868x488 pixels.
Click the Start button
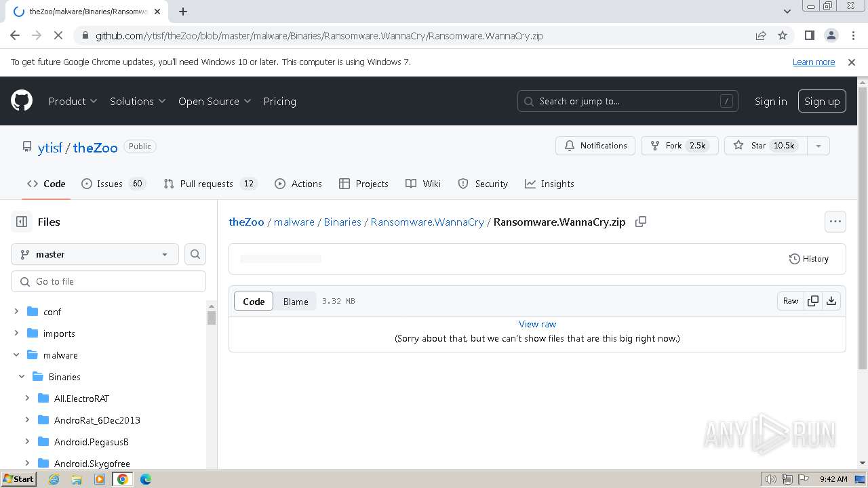point(18,479)
